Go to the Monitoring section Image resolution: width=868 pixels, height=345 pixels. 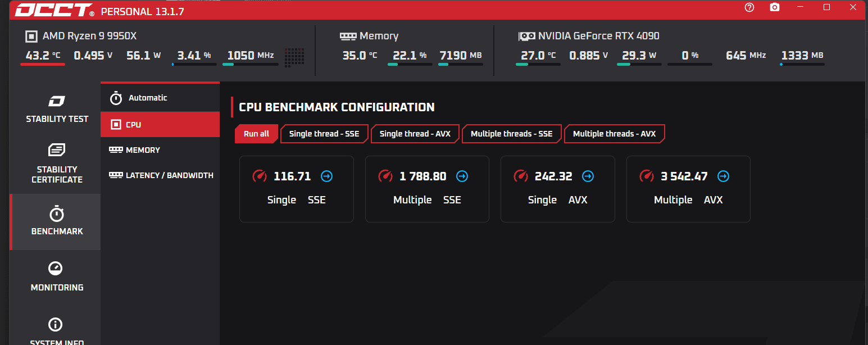pyautogui.click(x=57, y=277)
